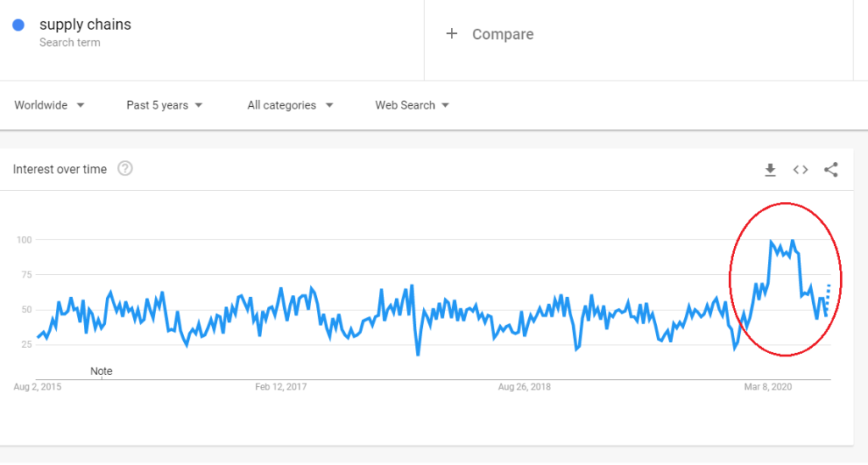Share the Interest over time chart

click(x=831, y=170)
